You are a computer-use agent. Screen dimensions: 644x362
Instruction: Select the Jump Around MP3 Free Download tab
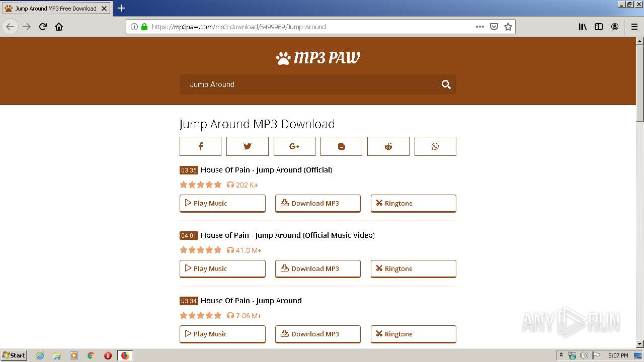56,9
